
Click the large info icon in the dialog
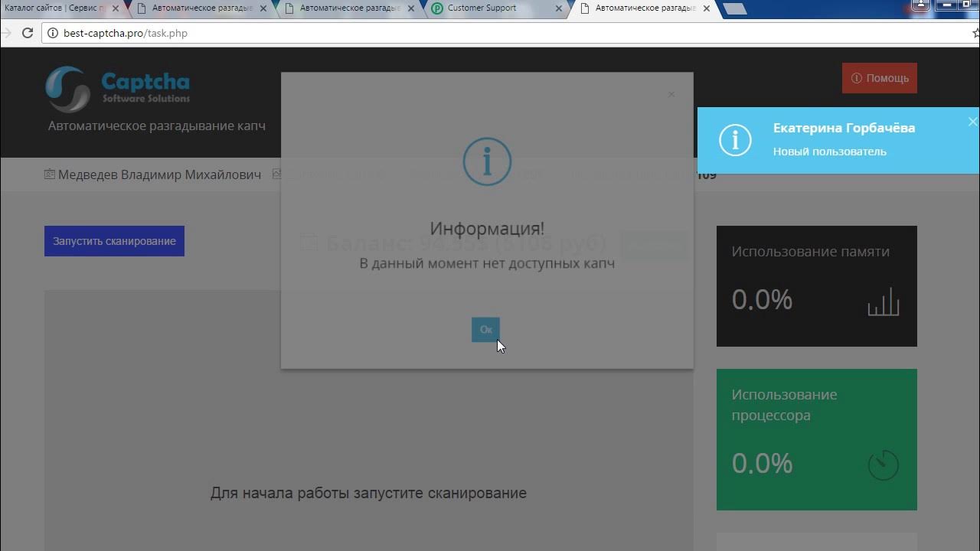tap(487, 161)
